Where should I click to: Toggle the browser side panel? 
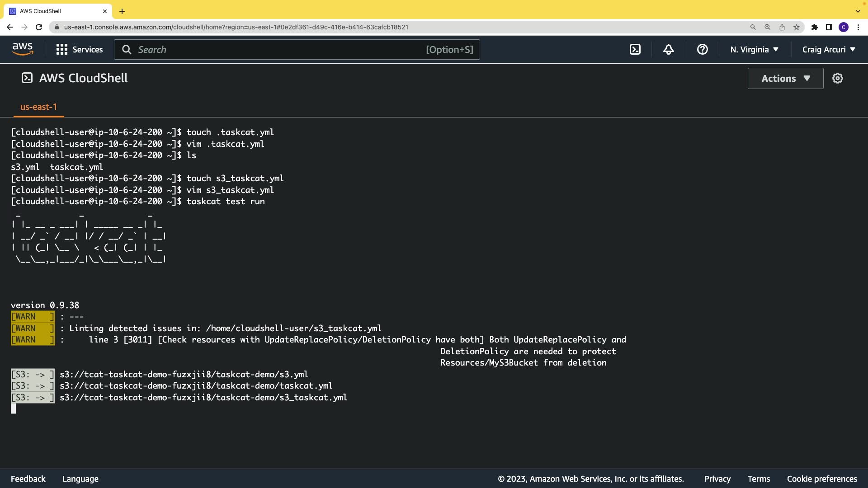[829, 27]
